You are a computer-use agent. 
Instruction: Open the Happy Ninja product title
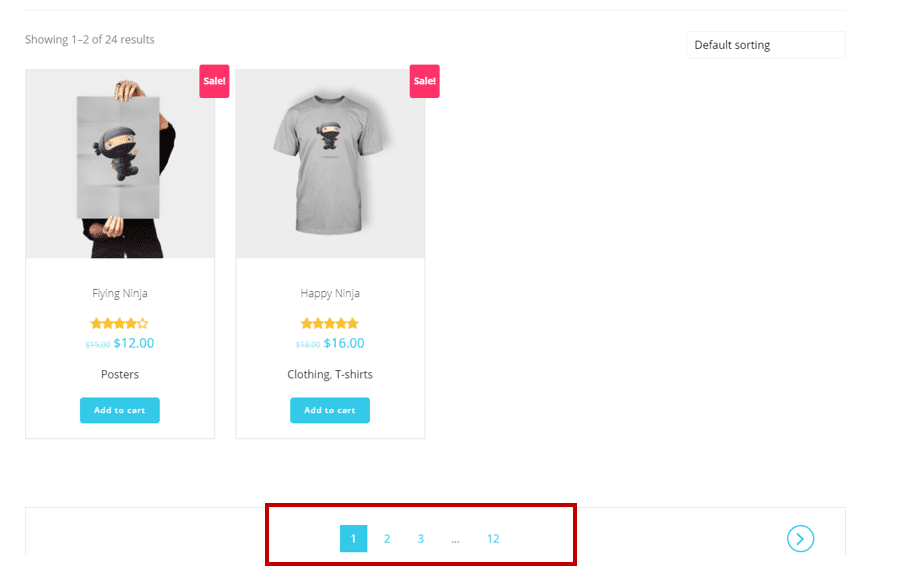coord(330,293)
